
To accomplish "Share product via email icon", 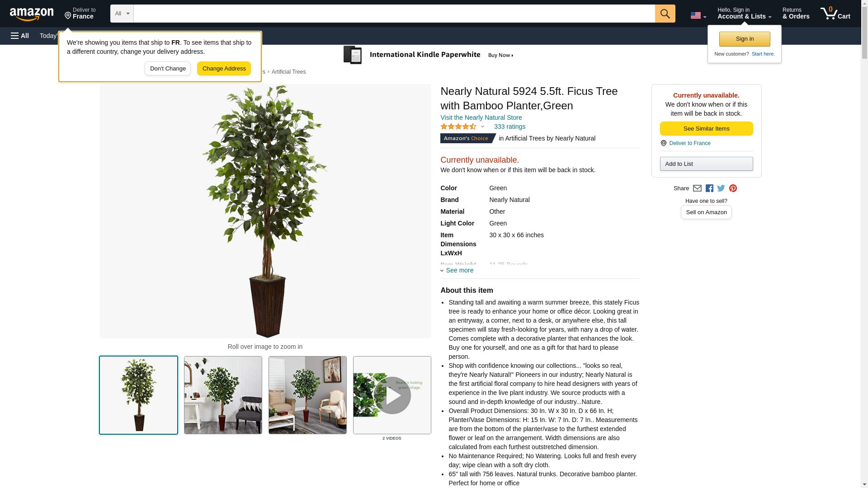I will click(697, 188).
